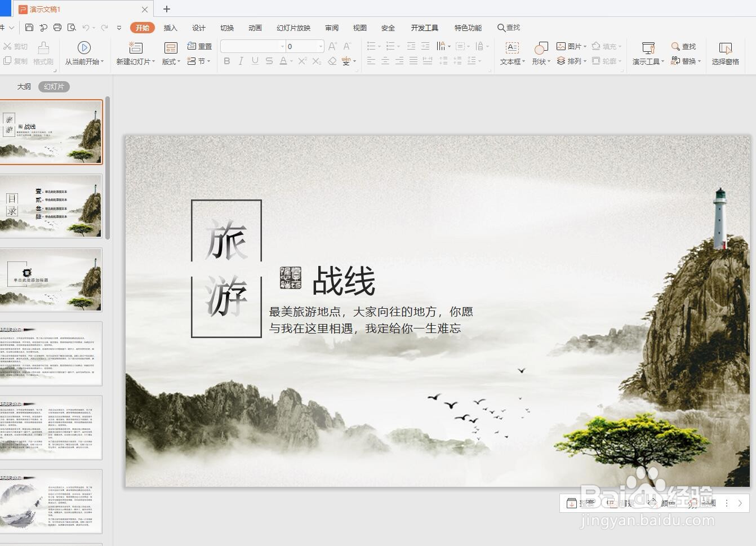This screenshot has height=546, width=756.
Task: Click the 重置 reset formatting icon
Action: (x=200, y=46)
